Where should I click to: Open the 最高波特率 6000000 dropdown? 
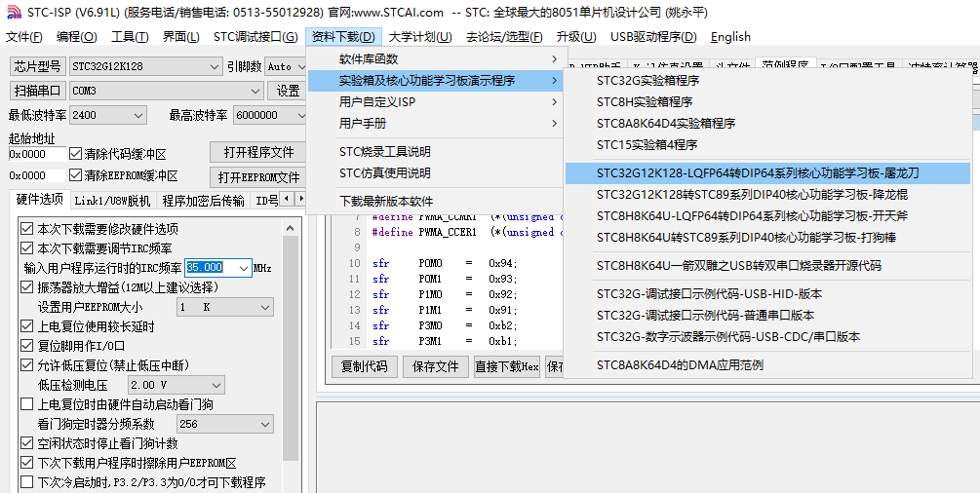pyautogui.click(x=300, y=116)
